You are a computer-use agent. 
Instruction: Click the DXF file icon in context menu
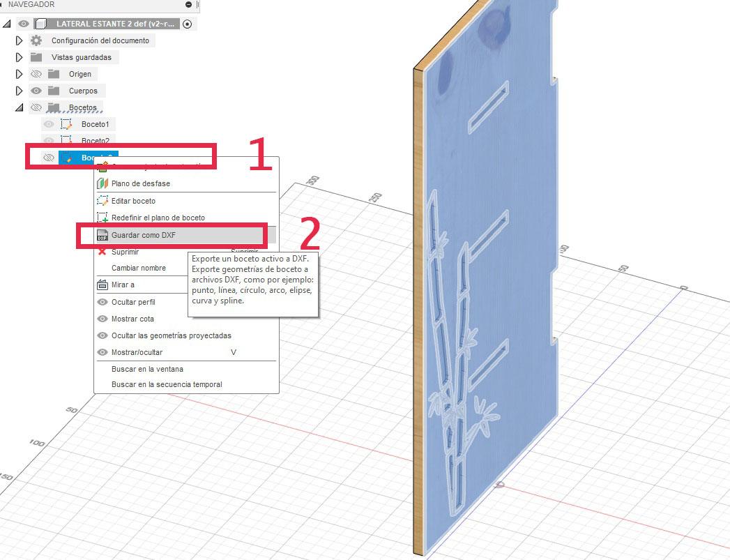(x=102, y=235)
